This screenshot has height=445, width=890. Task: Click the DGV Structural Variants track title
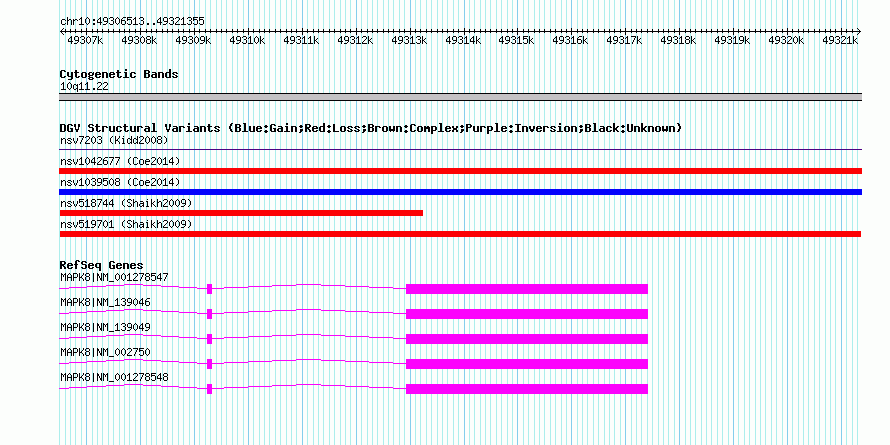pos(370,128)
